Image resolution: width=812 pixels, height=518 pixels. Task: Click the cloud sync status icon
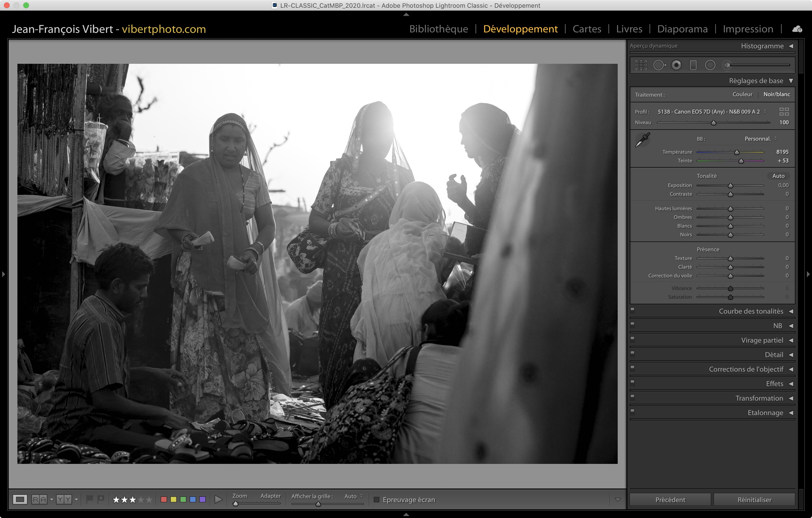click(797, 29)
